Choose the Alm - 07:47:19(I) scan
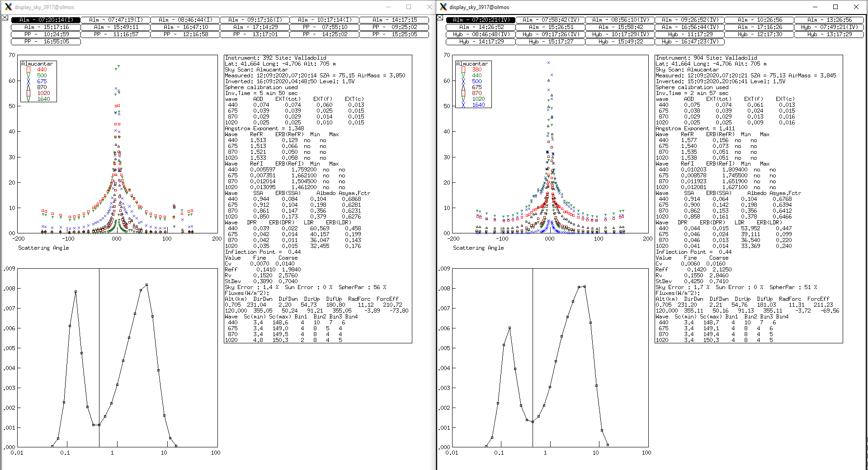 (x=115, y=20)
